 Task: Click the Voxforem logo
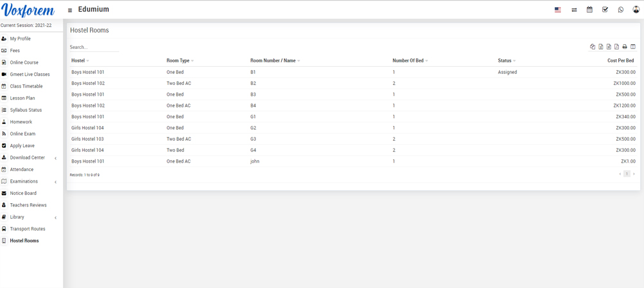pos(28,10)
